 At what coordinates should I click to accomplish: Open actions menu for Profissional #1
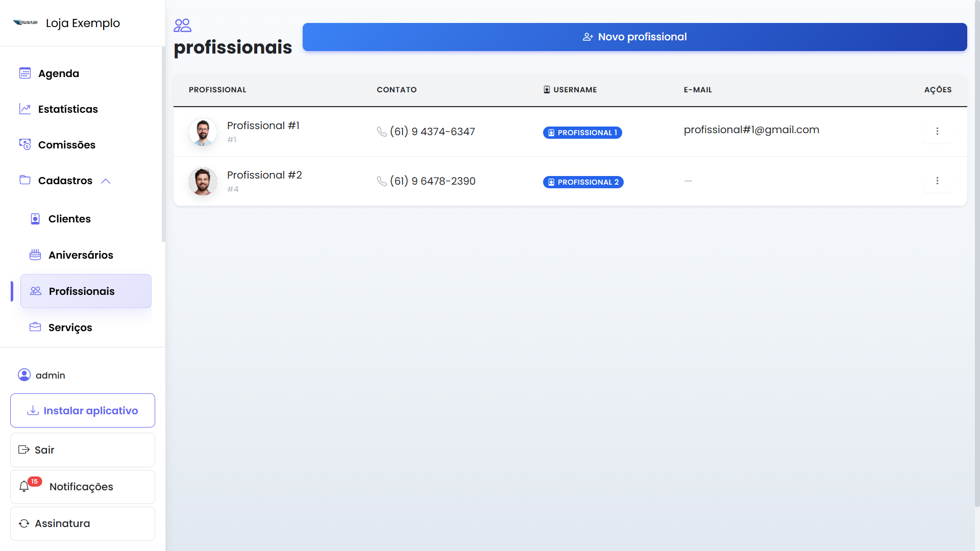click(x=937, y=131)
